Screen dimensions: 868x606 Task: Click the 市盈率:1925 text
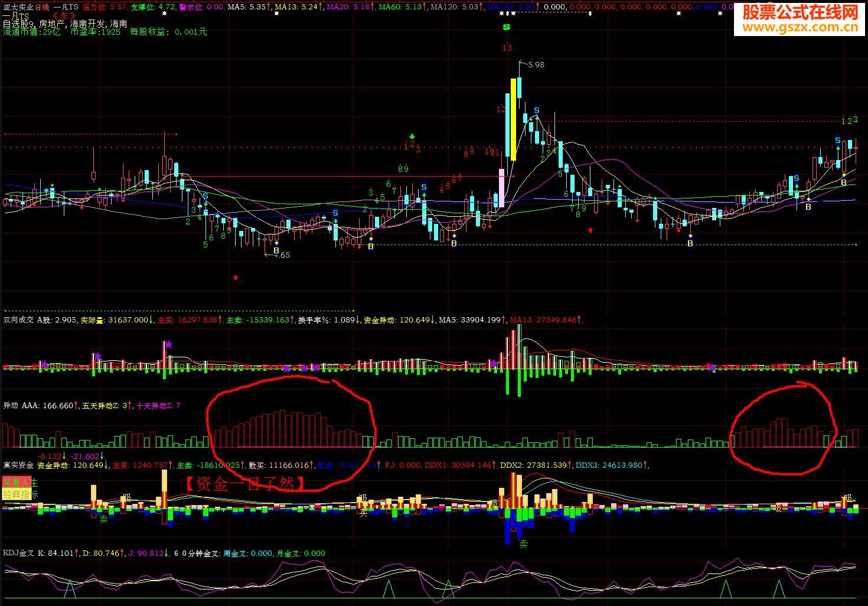pos(96,32)
